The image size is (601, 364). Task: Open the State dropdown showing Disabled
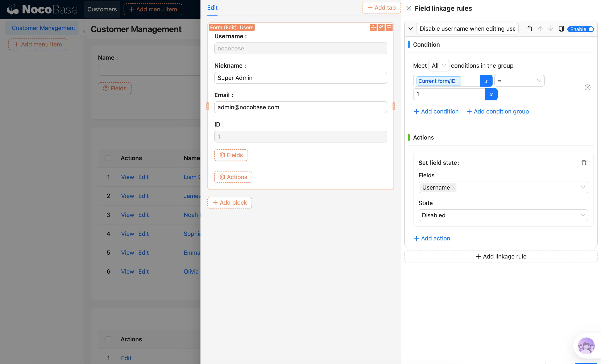pos(503,215)
